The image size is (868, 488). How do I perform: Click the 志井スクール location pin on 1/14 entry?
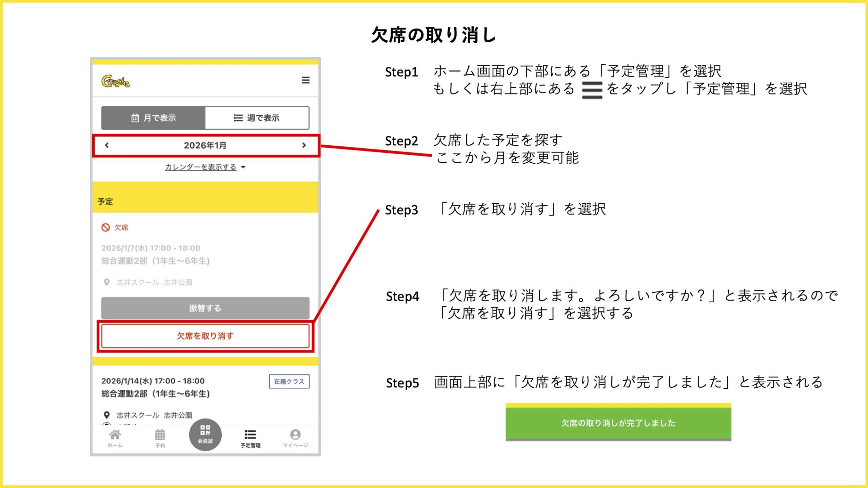click(106, 415)
